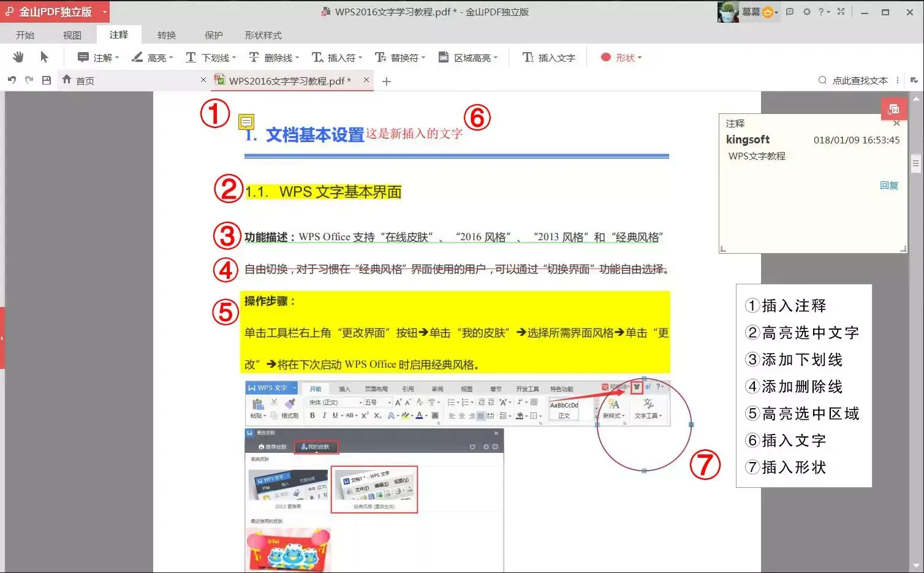Click the red 形状 shape circle icon
This screenshot has height=573, width=924.
(x=606, y=57)
